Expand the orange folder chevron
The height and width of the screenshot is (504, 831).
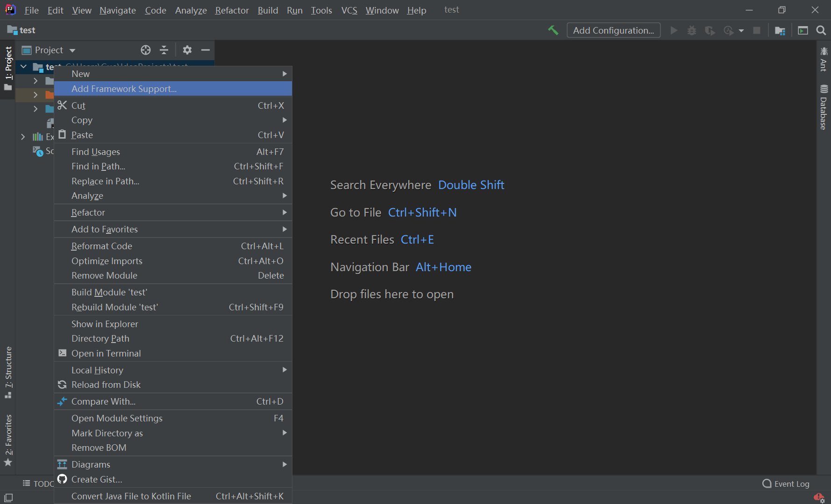(36, 95)
